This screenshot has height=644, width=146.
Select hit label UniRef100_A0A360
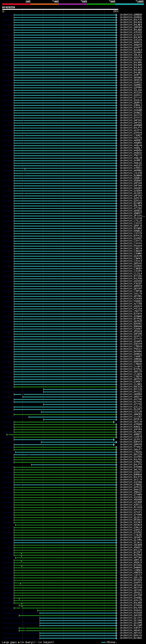click(x=131, y=60)
